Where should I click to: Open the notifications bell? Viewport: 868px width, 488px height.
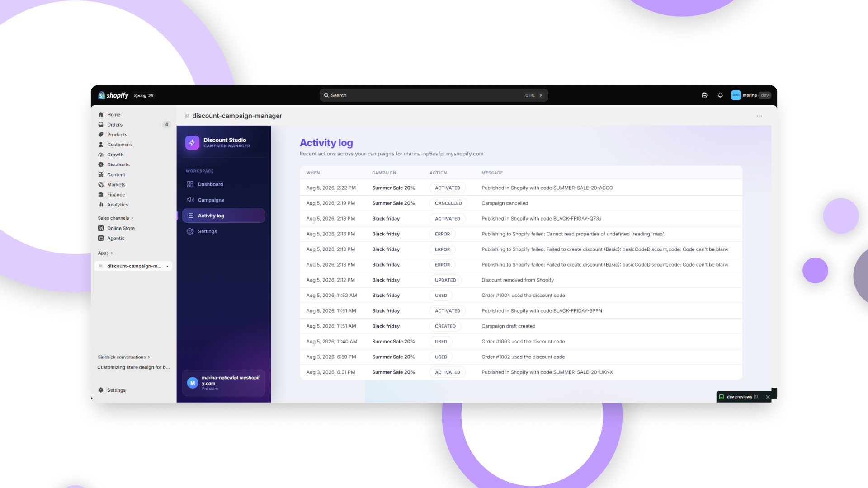720,95
